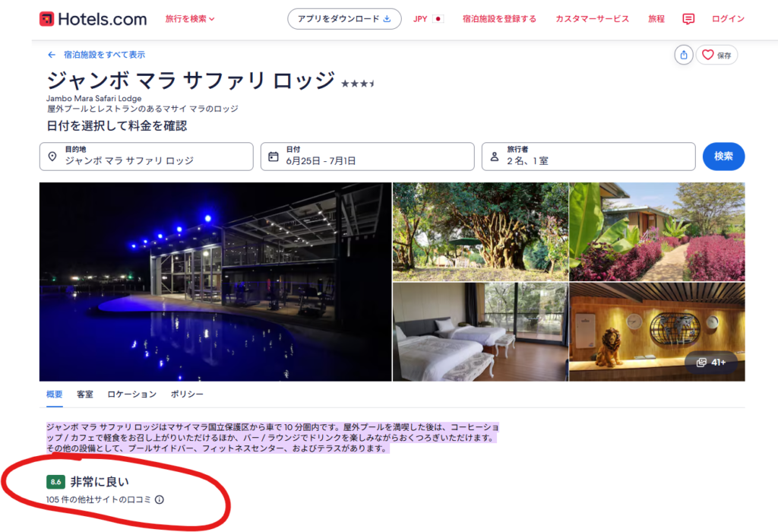Click the back arrow icon next to 宿泊施設をすべて表示

(x=52, y=55)
